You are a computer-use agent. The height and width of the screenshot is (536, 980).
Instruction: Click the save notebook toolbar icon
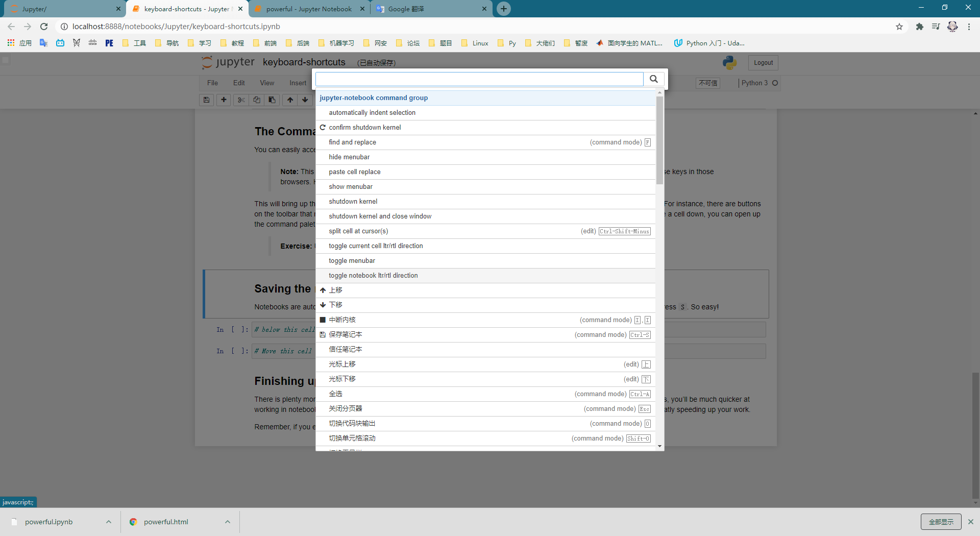pyautogui.click(x=206, y=100)
